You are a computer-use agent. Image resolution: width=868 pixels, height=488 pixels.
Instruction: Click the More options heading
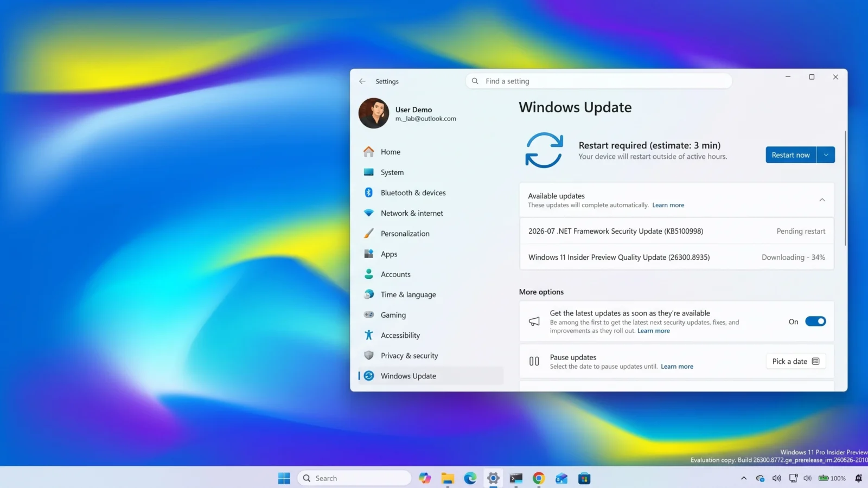[541, 292]
